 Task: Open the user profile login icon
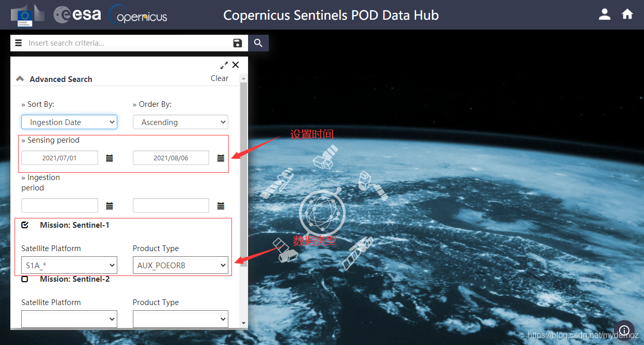(605, 14)
